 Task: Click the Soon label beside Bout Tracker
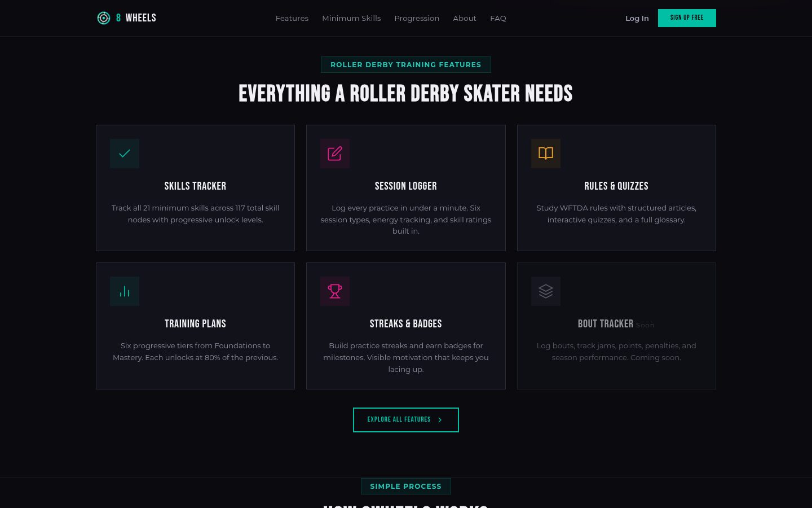pyautogui.click(x=645, y=325)
